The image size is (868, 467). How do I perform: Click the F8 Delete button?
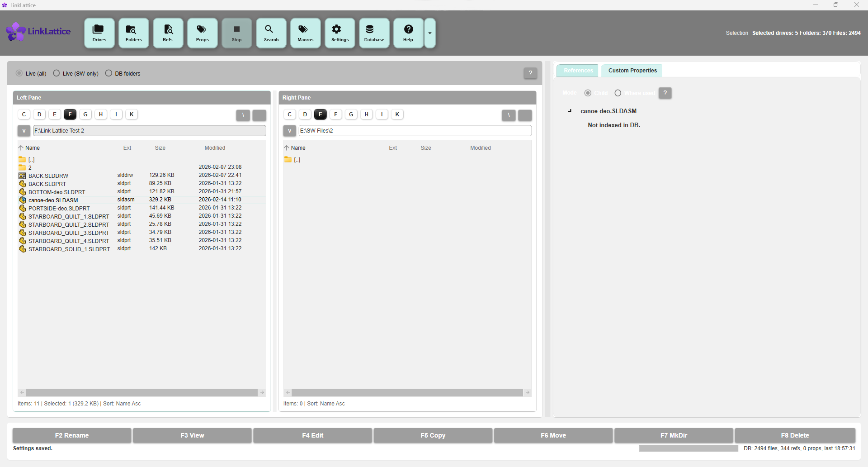tap(795, 435)
